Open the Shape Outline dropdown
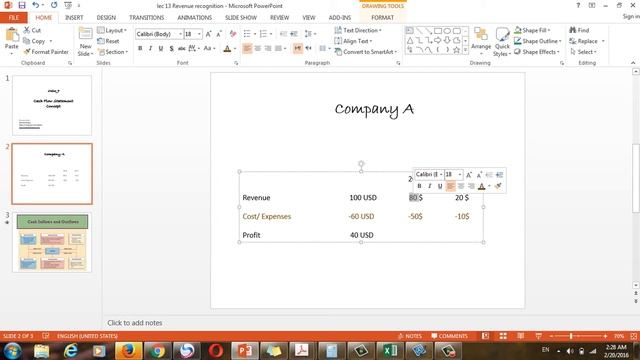The image size is (640, 360). 538,41
